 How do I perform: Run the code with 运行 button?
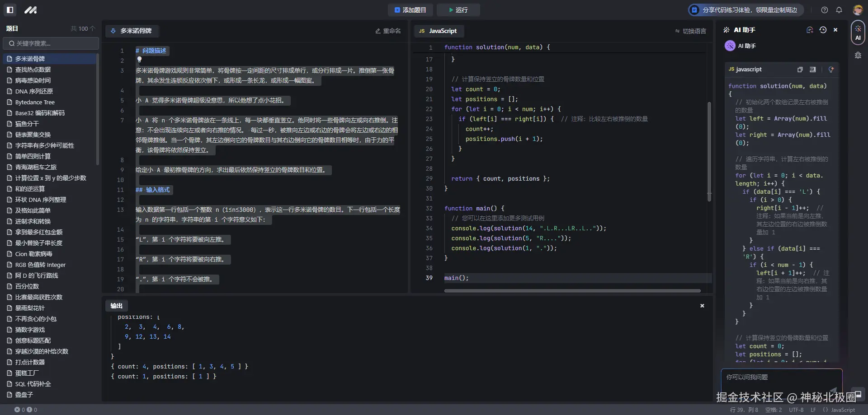(458, 10)
